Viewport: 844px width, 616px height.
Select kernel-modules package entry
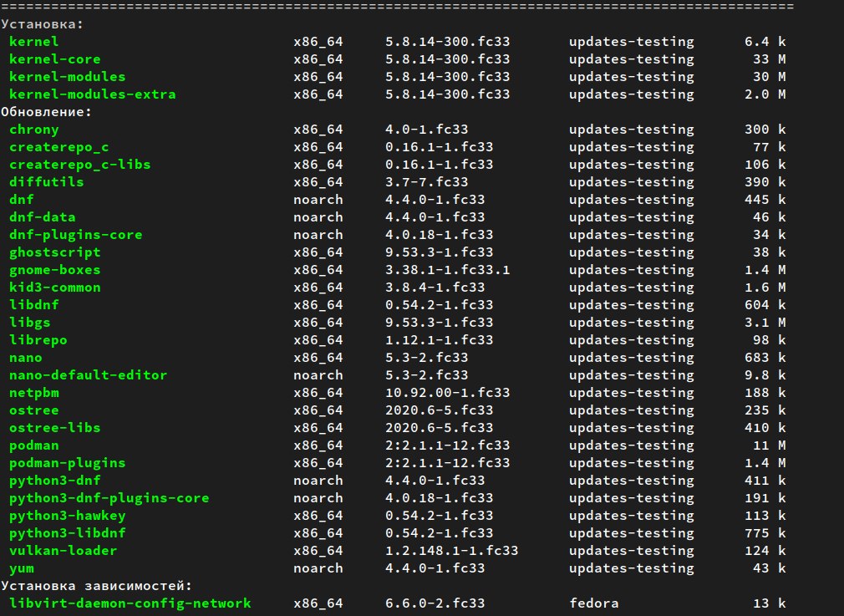68,76
